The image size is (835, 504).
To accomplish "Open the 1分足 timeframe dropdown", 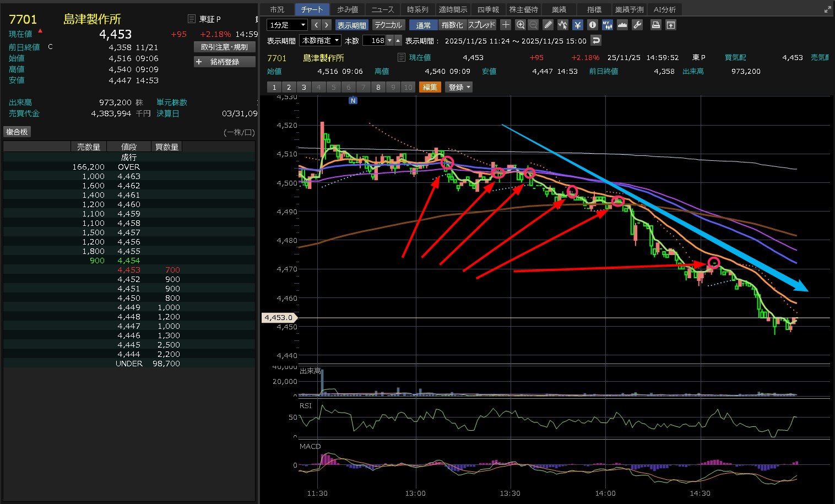I will point(287,25).
